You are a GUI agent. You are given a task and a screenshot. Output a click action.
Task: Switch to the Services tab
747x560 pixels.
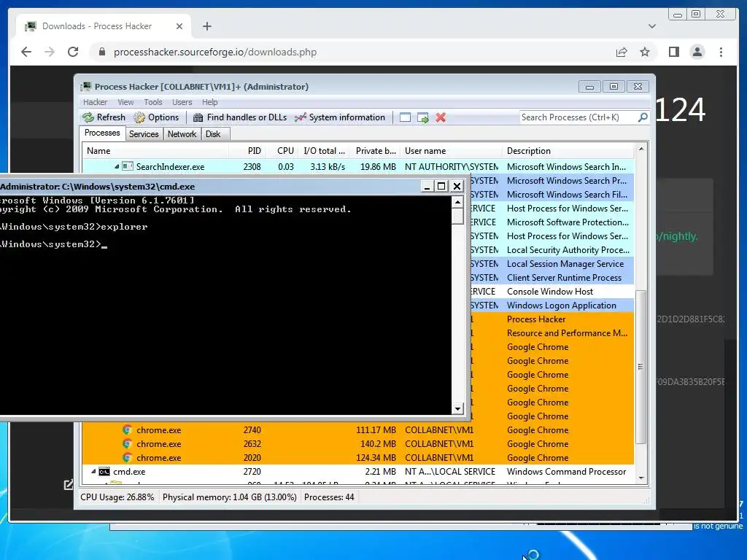click(144, 134)
